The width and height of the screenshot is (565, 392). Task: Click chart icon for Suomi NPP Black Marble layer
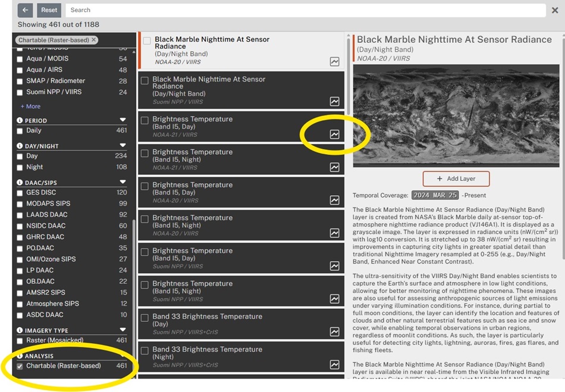334,102
